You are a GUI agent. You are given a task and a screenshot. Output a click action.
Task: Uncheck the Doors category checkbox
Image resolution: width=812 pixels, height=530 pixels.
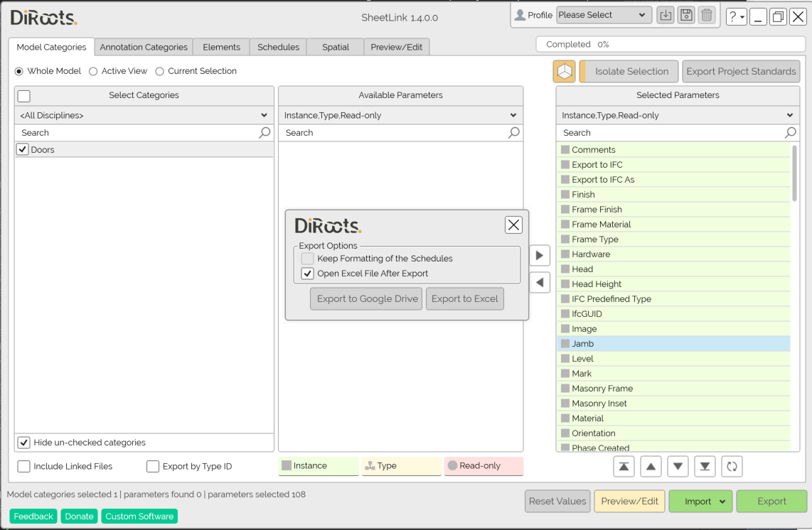pos(22,150)
